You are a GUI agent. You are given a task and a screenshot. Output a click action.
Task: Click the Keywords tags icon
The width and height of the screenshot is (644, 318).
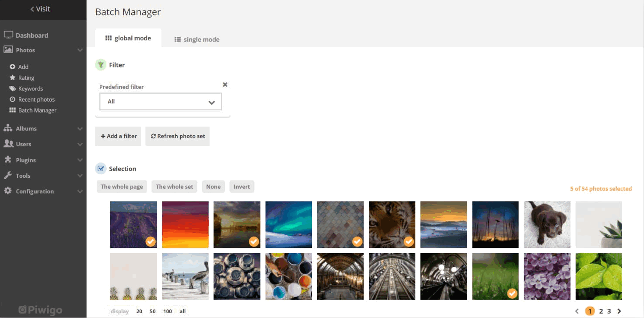(13, 88)
